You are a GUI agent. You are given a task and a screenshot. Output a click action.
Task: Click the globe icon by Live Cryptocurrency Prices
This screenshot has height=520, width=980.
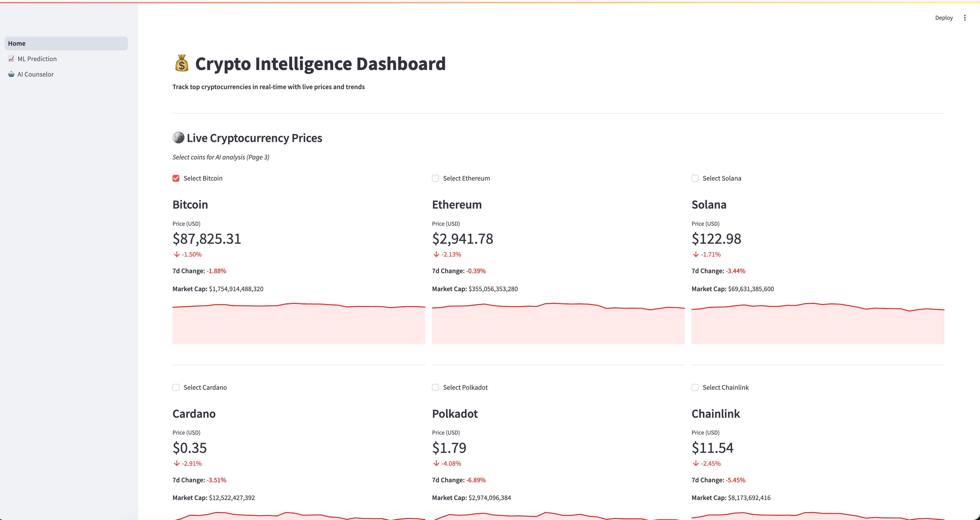(178, 138)
